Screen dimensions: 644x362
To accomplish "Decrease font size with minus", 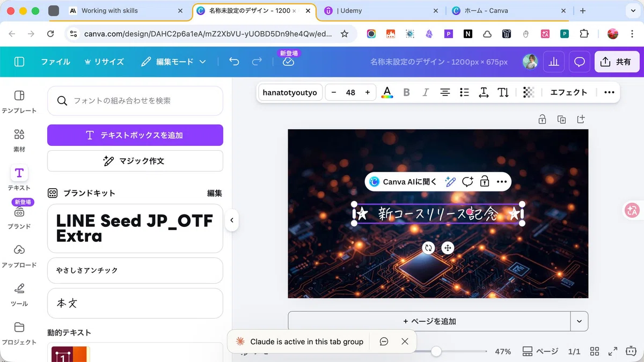I will click(x=334, y=92).
